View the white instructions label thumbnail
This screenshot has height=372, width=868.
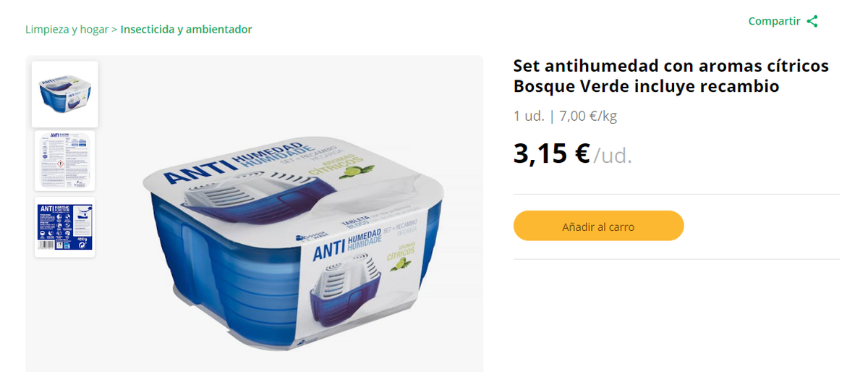pyautogui.click(x=65, y=161)
